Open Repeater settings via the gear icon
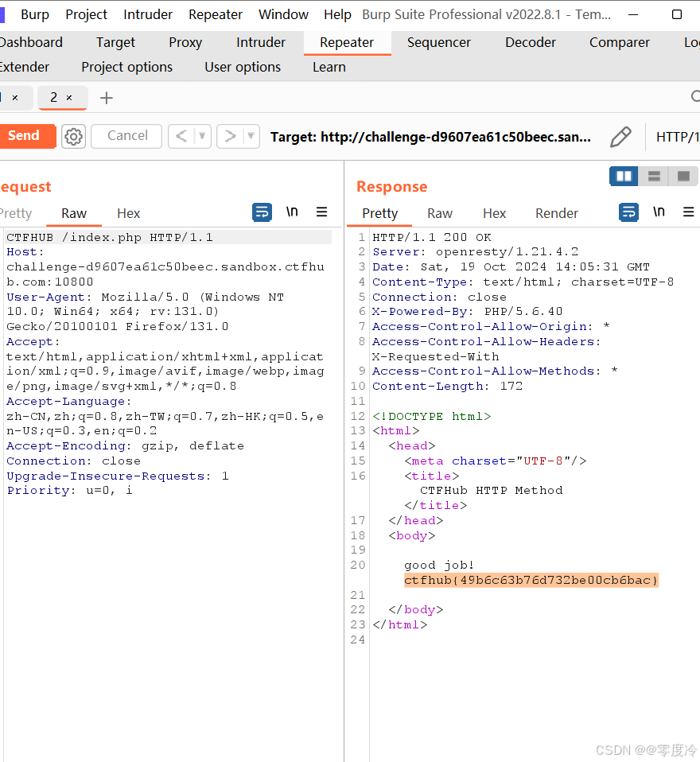This screenshot has height=762, width=700. 73,136
